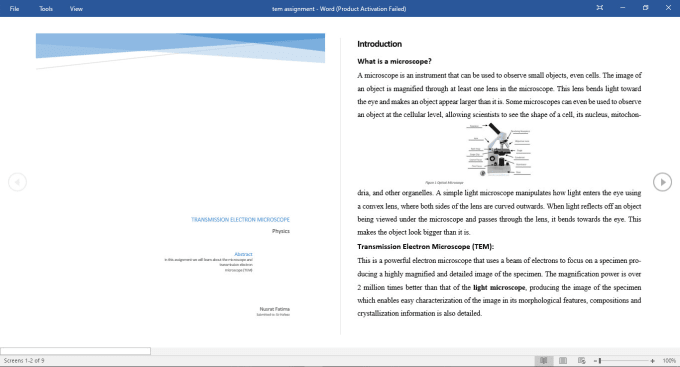Click the 'Physics' subtitle on cover
The height and width of the screenshot is (367, 680).
pyautogui.click(x=281, y=231)
